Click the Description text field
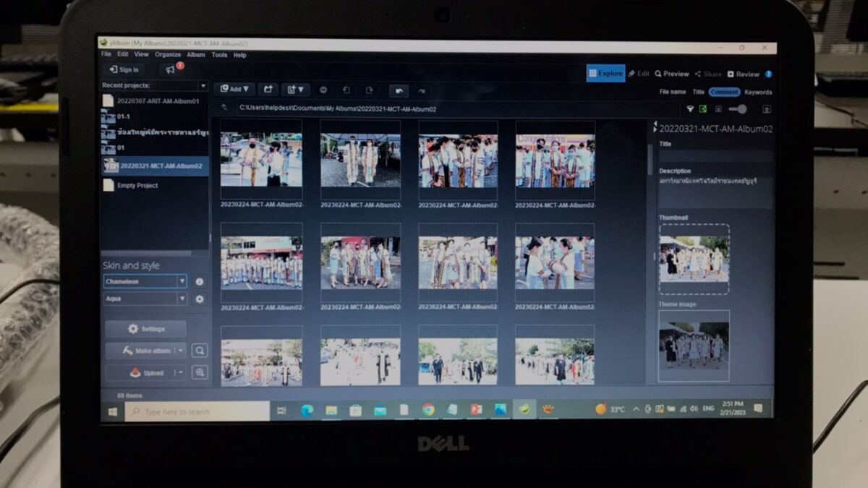The width and height of the screenshot is (868, 488). tap(715, 192)
